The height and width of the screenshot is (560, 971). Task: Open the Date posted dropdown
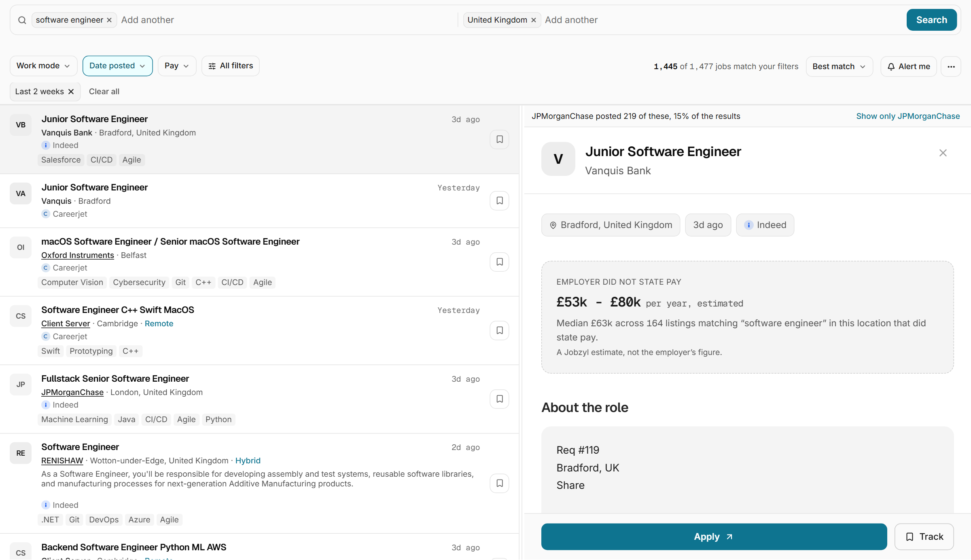(117, 66)
